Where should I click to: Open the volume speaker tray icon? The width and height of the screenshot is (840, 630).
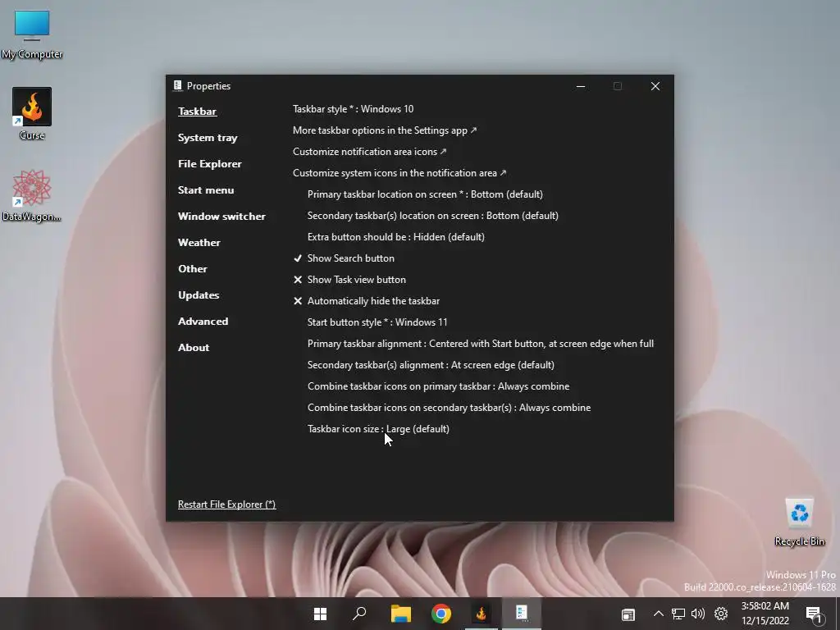[698, 614]
